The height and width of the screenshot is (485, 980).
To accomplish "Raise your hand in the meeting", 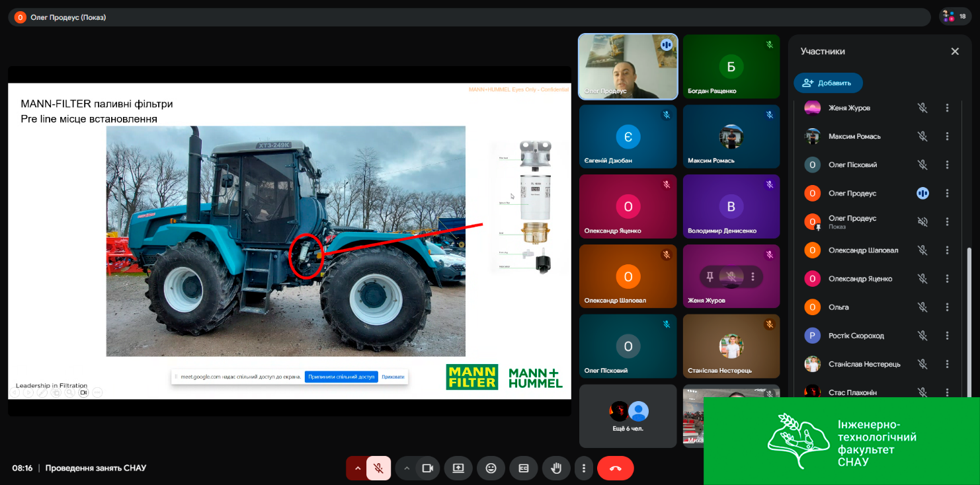I will 556,468.
